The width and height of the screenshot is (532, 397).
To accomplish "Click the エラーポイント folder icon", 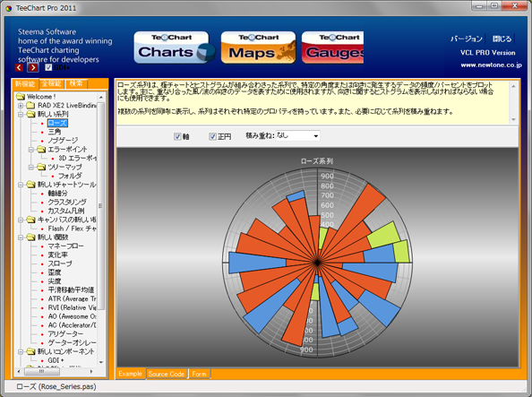I will [x=41, y=149].
